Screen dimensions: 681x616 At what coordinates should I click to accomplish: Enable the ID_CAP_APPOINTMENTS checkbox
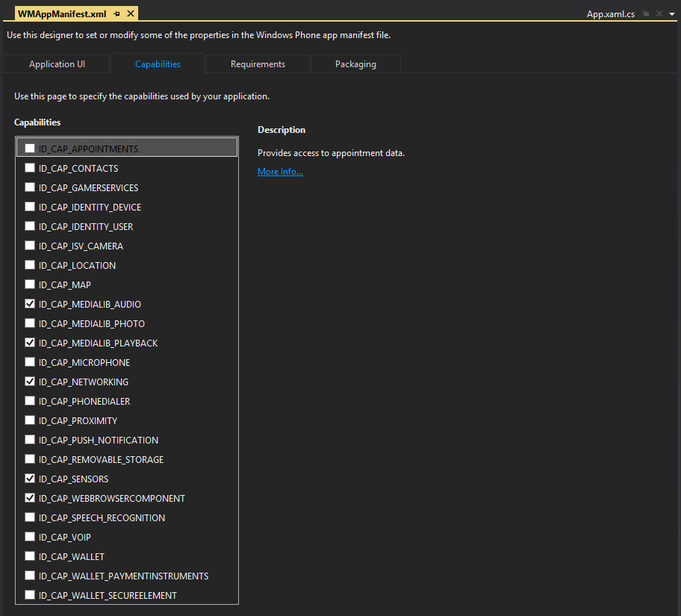[x=30, y=149]
